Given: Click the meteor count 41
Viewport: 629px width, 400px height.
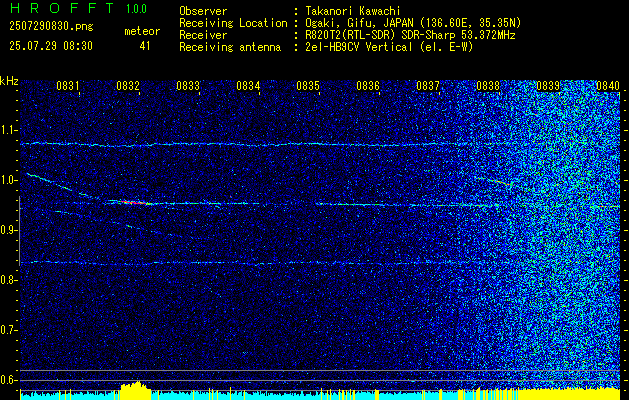Looking at the screenshot, I should coord(145,46).
